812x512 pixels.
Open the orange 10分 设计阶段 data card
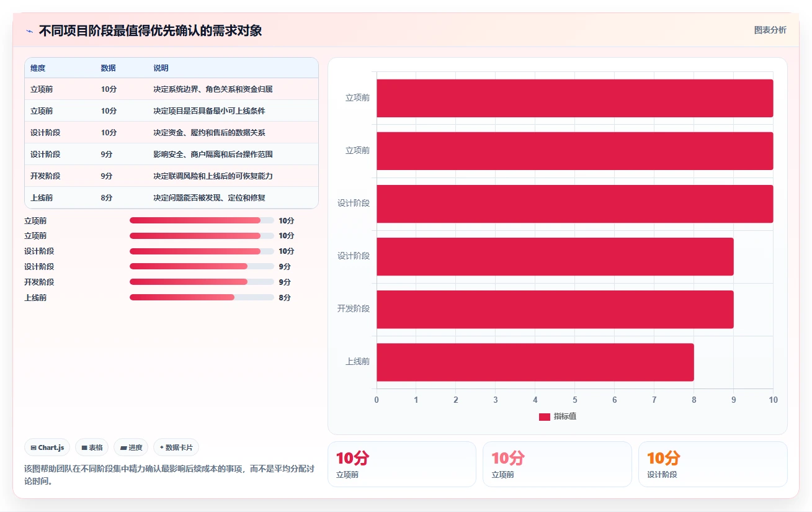(x=713, y=464)
